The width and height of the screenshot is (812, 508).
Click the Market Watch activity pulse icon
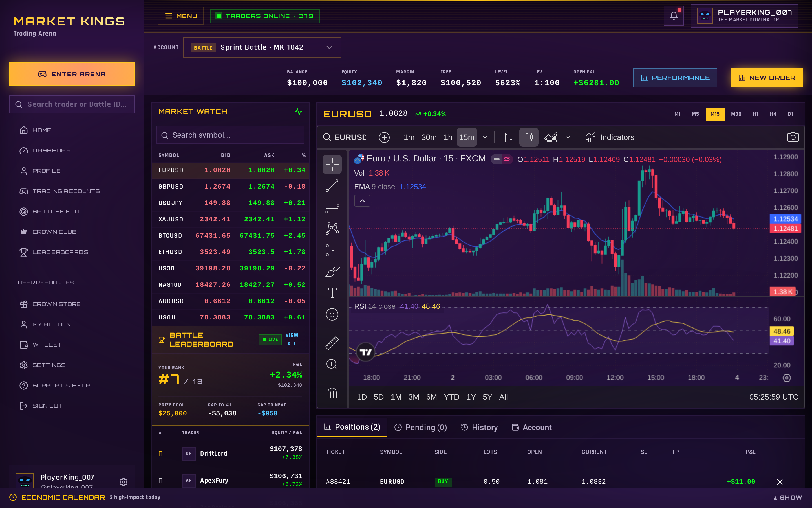click(298, 111)
